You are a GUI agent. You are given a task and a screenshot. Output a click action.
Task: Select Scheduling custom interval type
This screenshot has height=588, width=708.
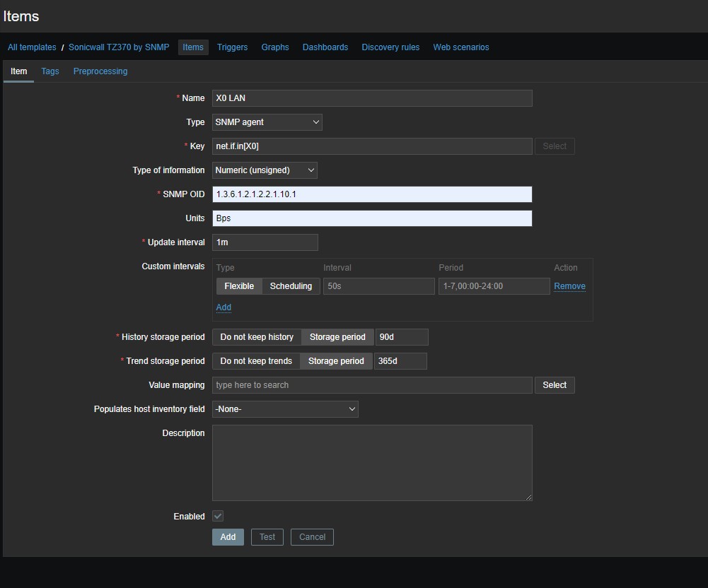click(x=291, y=286)
